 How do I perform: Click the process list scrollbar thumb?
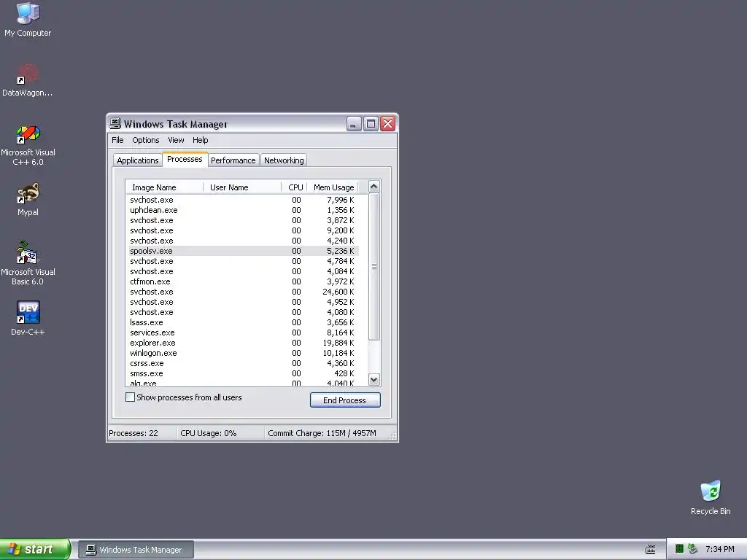pos(374,267)
